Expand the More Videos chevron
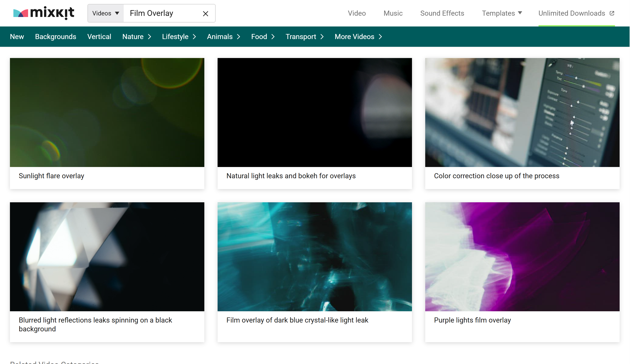 point(380,37)
